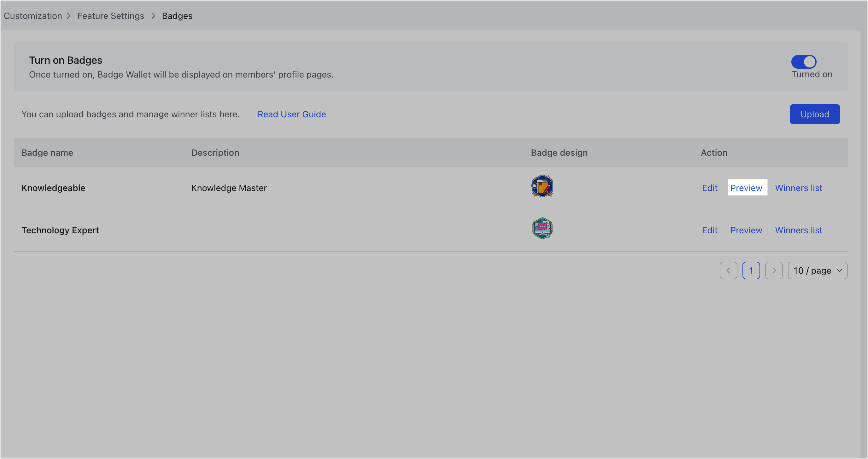Viewport: 868px width, 459px height.
Task: Select page 1 in pagination
Action: pos(751,270)
